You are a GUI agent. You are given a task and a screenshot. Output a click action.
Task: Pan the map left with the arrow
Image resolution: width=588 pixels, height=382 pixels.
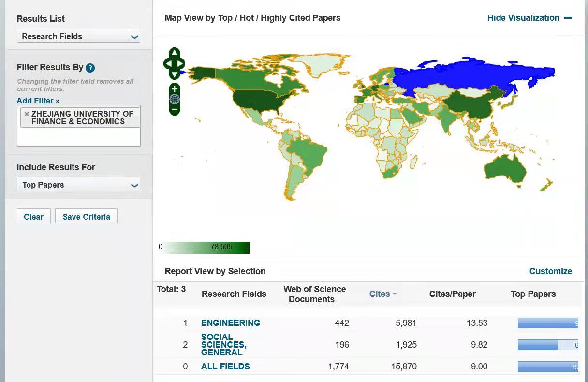click(x=168, y=63)
